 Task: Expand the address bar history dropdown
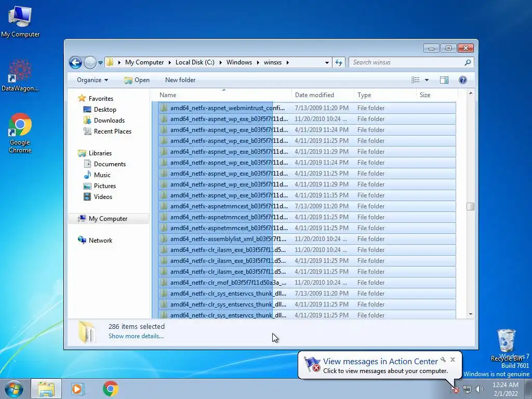tap(327, 63)
